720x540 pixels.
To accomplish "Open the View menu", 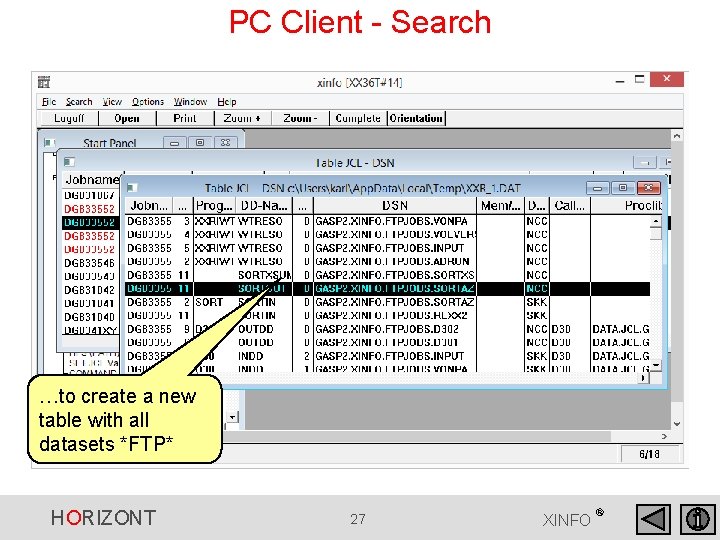I will (x=112, y=101).
